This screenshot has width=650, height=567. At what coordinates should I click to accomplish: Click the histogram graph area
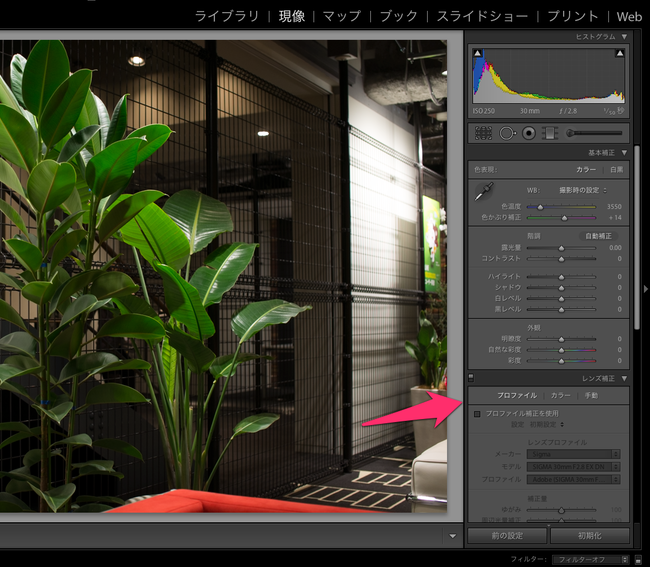pyautogui.click(x=548, y=76)
